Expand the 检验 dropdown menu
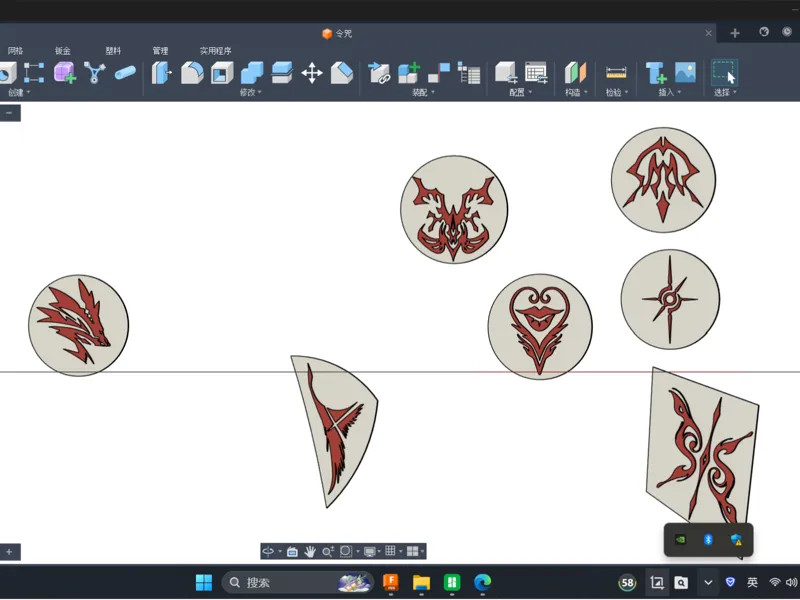This screenshot has width=800, height=600. tap(616, 92)
